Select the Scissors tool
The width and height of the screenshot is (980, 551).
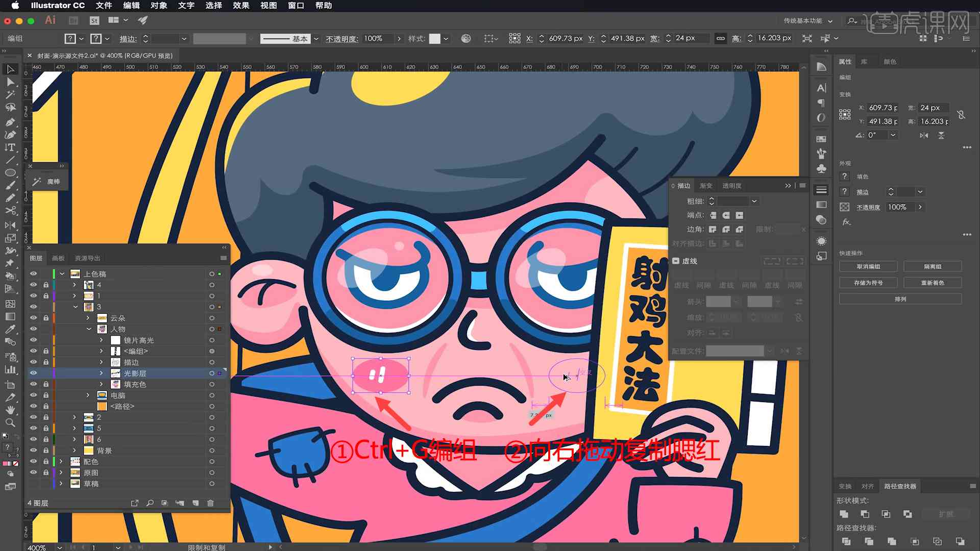(x=10, y=211)
